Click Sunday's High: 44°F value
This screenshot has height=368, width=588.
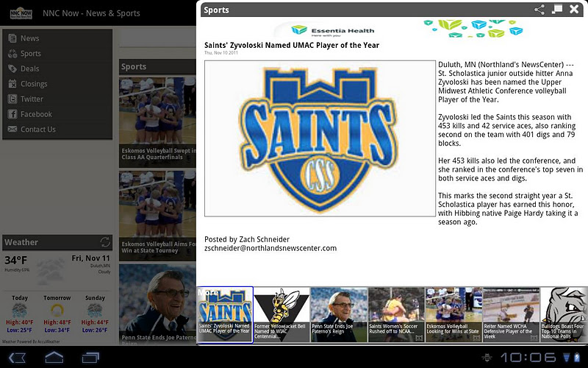pos(95,322)
